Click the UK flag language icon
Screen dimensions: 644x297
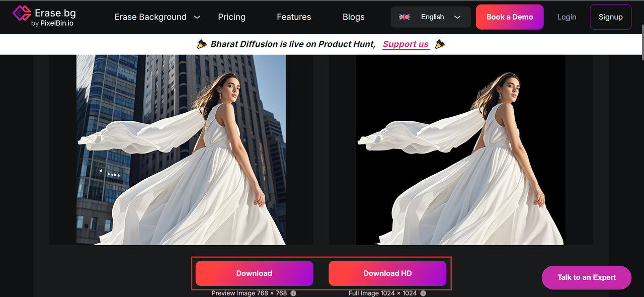(405, 17)
